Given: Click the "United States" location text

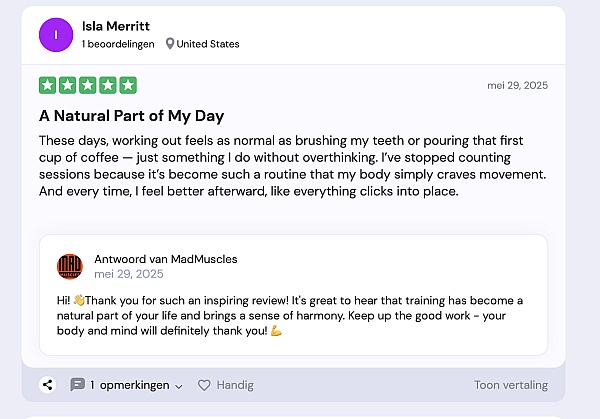Looking at the screenshot, I should pyautogui.click(x=208, y=44).
